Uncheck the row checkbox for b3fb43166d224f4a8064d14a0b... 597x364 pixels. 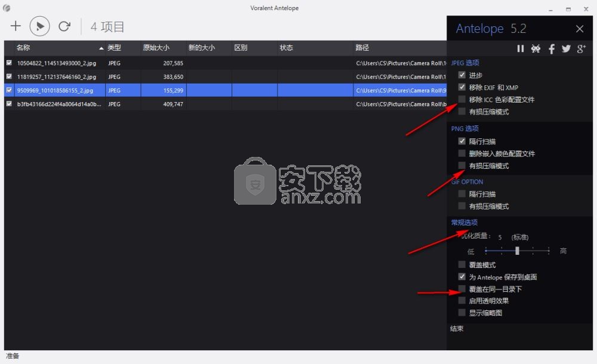[9, 104]
